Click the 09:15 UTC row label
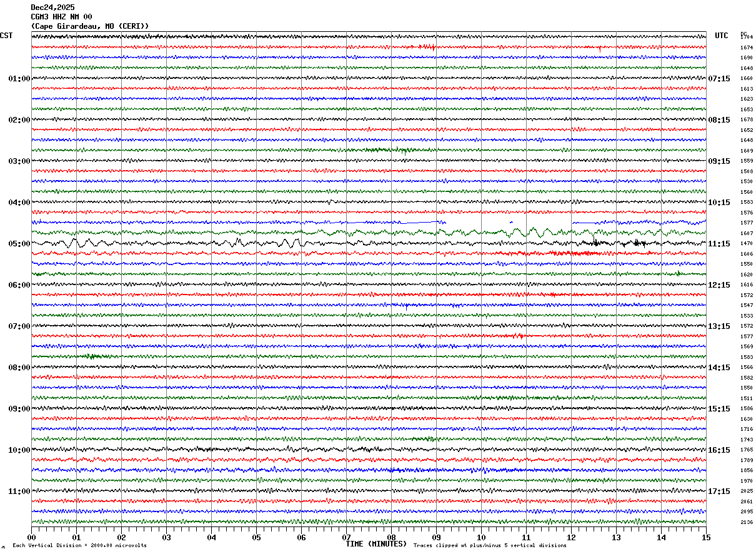 coord(719,161)
